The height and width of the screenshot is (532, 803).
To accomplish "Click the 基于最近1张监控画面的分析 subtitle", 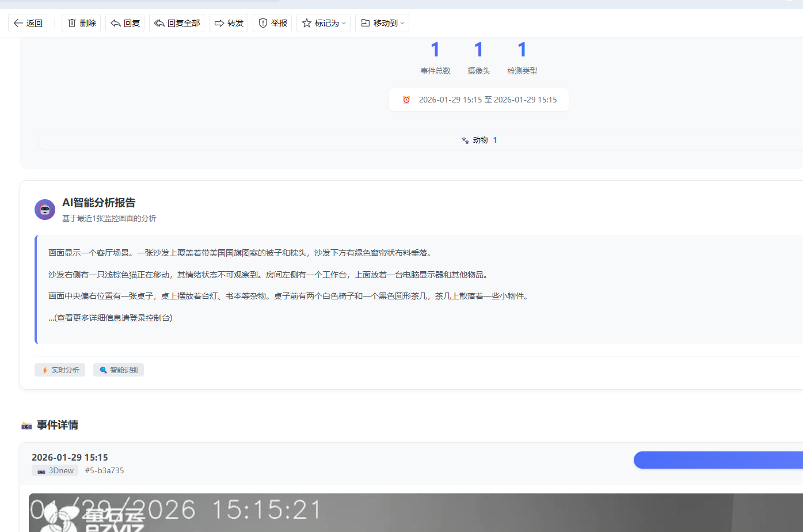I will [109, 218].
